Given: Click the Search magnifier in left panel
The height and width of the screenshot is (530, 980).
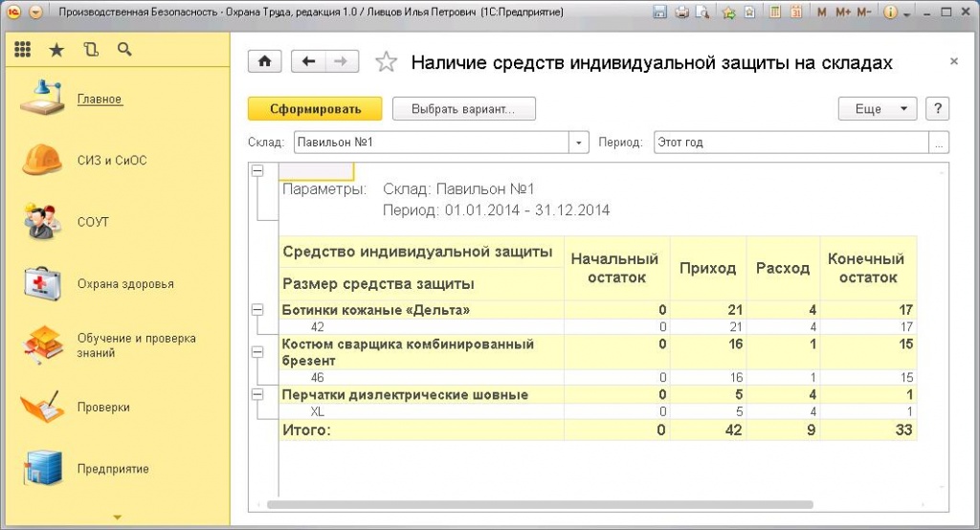Looking at the screenshot, I should coord(124,50).
